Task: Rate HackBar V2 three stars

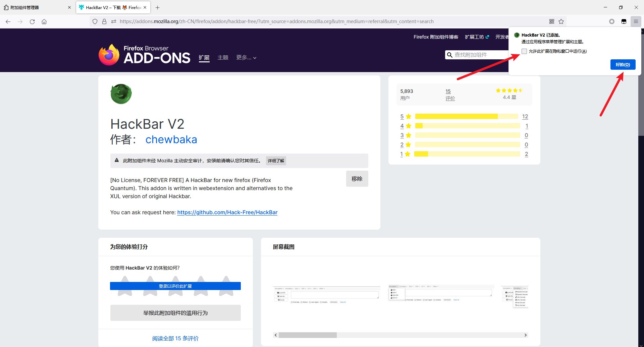Action: click(x=175, y=286)
